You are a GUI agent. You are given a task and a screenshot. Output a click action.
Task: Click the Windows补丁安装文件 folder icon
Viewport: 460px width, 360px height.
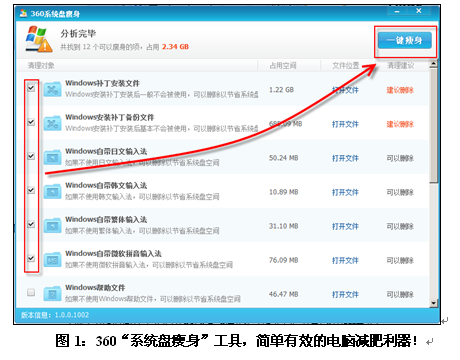53,89
